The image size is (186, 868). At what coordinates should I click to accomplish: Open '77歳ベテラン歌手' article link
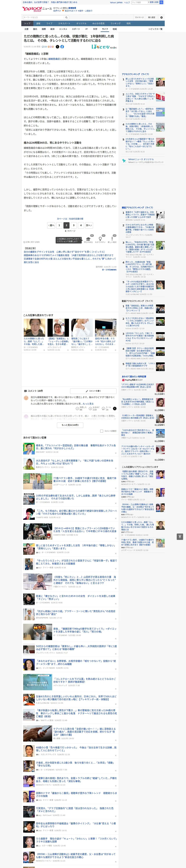coord(84,479)
